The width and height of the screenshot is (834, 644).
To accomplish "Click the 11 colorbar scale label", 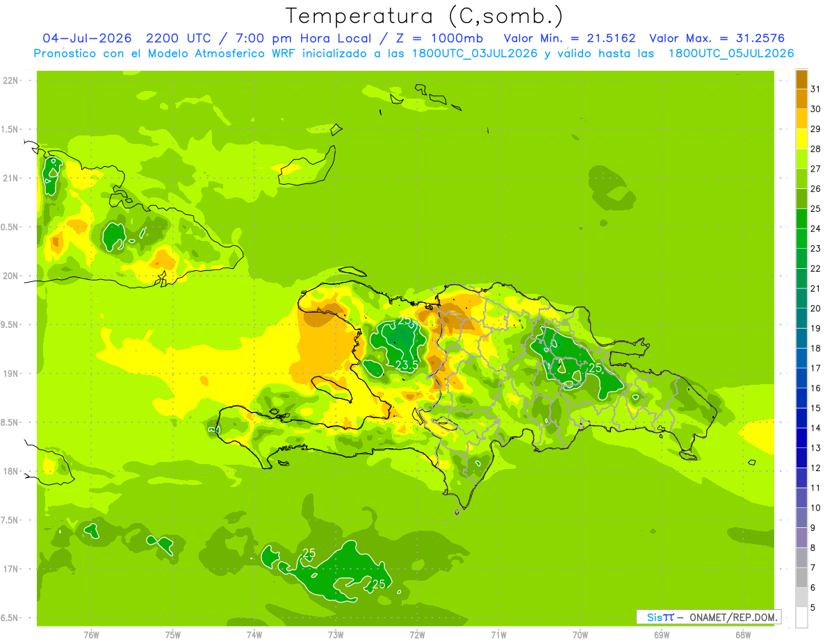I will coord(816,488).
